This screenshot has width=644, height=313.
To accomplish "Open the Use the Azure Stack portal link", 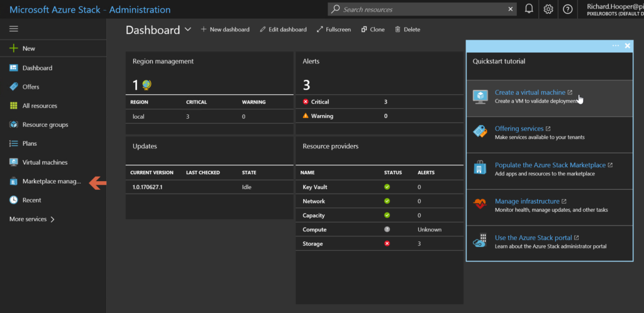I will (x=533, y=238).
